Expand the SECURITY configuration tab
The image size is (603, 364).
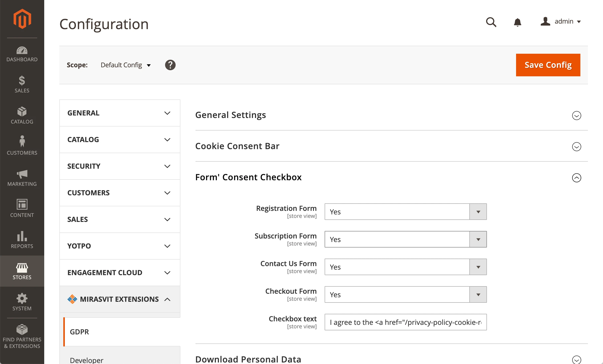[x=120, y=166]
